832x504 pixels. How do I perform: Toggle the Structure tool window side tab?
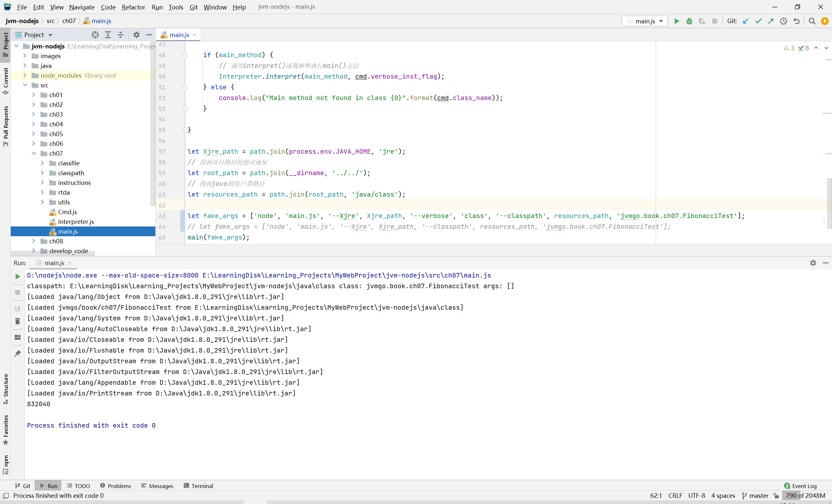pyautogui.click(x=6, y=389)
